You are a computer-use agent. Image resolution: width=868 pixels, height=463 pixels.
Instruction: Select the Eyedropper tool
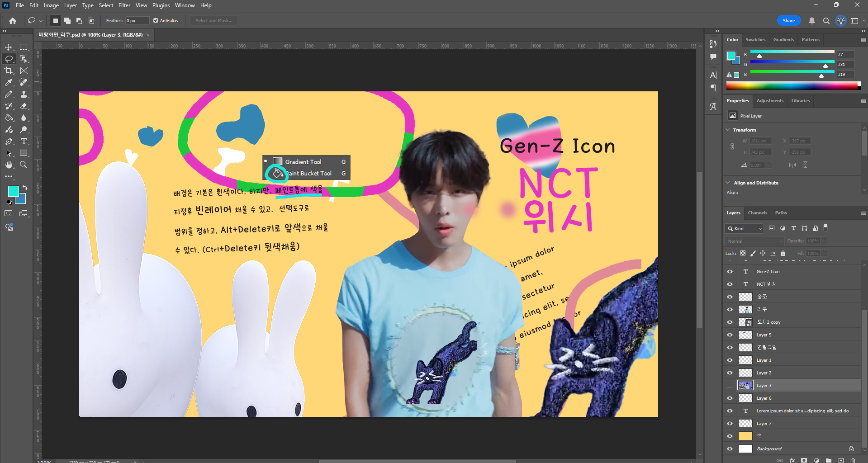[x=9, y=82]
